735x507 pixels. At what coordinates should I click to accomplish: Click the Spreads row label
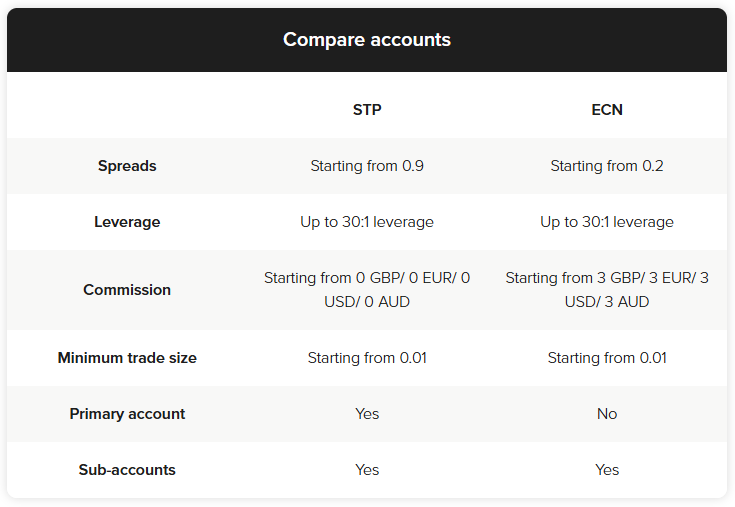pyautogui.click(x=127, y=166)
